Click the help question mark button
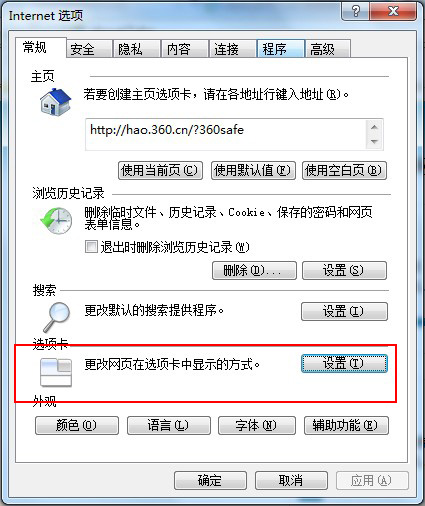 coord(356,12)
